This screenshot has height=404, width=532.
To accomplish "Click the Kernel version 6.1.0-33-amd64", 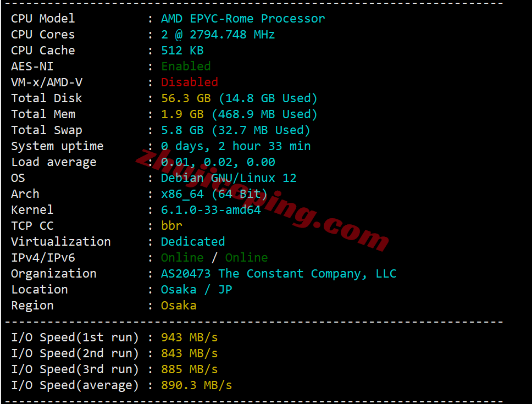I will coord(210,210).
